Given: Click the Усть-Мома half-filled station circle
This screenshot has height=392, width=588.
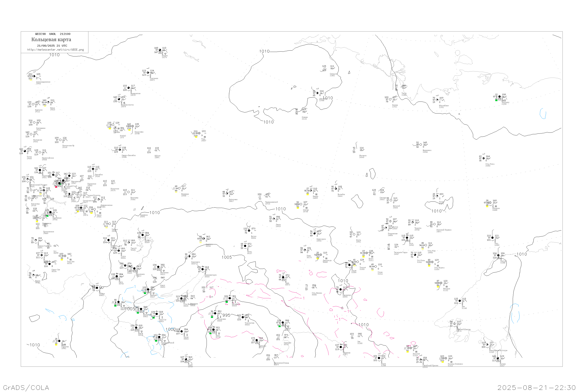Looking at the screenshot, I should pyautogui.click(x=484, y=158).
